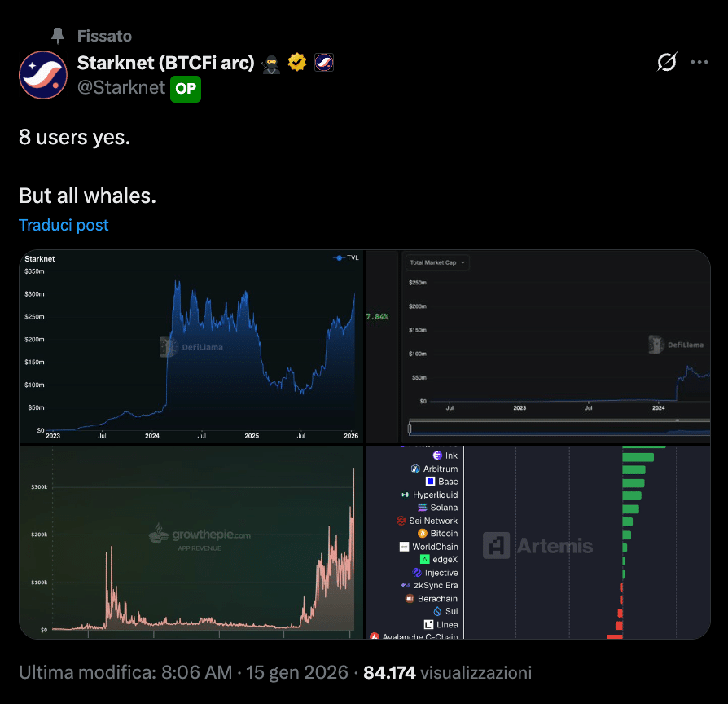Open the Total Market Cap chart image
This screenshot has width=728, height=704.
coord(538,347)
